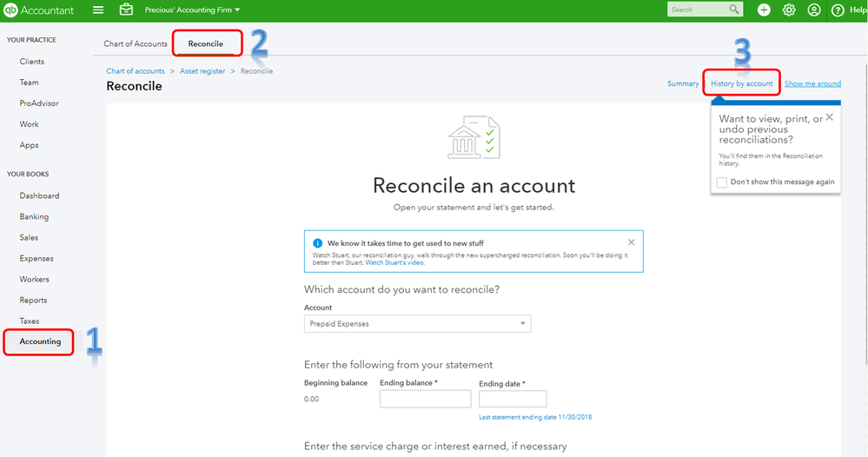Click the blue info icon in banner
This screenshot has width=868, height=457.
(318, 243)
